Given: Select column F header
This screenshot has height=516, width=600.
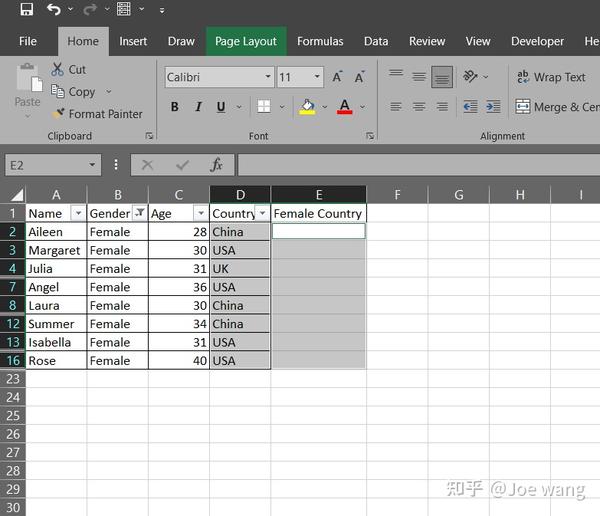Looking at the screenshot, I should coord(397,195).
